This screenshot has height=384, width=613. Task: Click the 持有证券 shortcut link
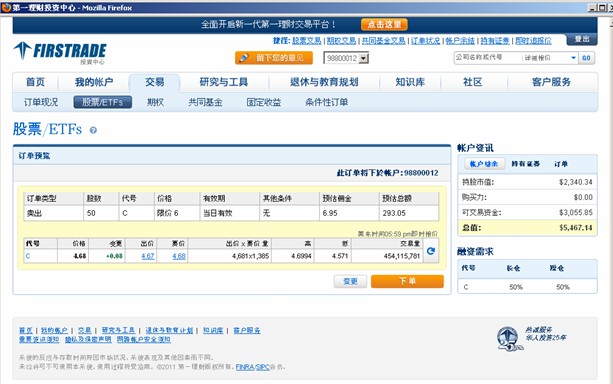(x=495, y=41)
